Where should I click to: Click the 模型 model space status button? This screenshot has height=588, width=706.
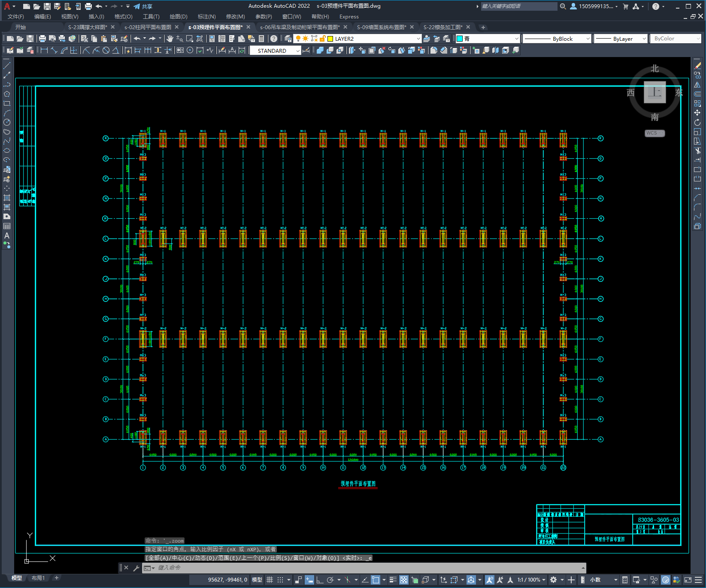point(257,580)
